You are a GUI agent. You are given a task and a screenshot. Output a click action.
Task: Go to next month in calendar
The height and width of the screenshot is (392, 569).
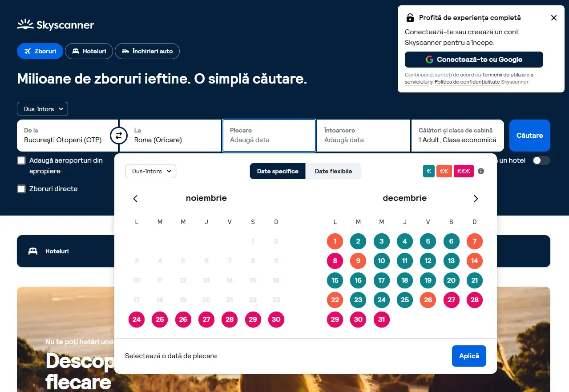click(476, 199)
